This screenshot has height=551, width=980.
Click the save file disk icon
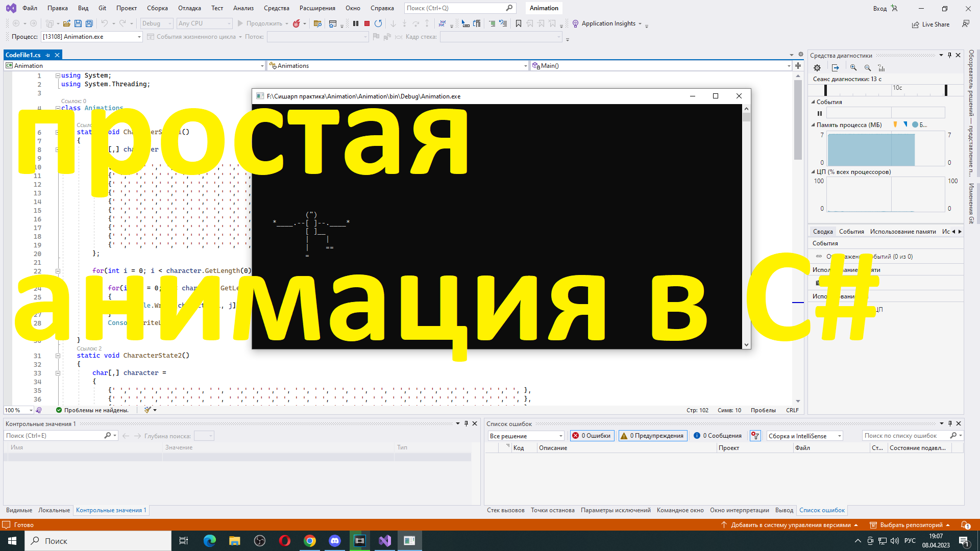point(78,23)
